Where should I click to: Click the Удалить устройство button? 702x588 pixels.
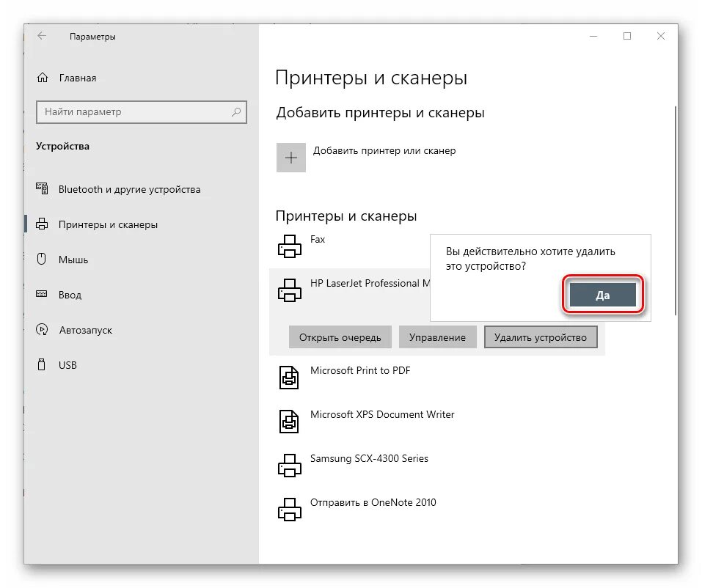click(541, 337)
